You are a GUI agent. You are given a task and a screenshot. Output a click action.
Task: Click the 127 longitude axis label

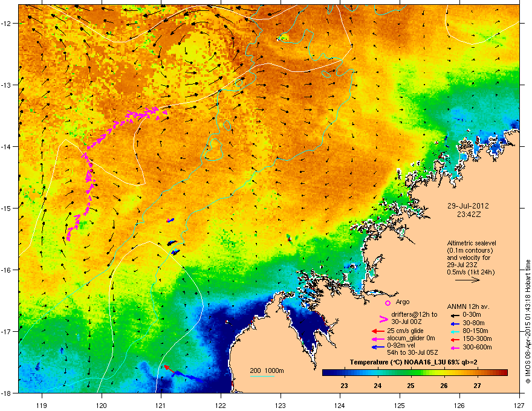tap(519, 405)
